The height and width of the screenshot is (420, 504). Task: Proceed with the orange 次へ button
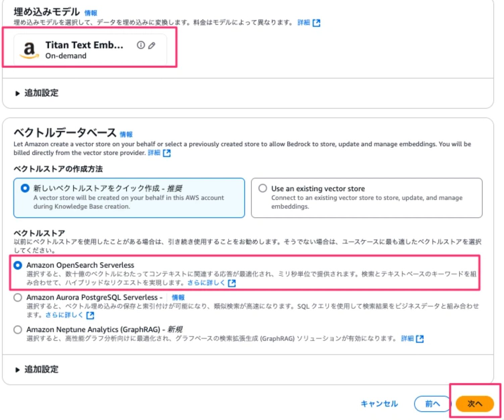[475, 404]
